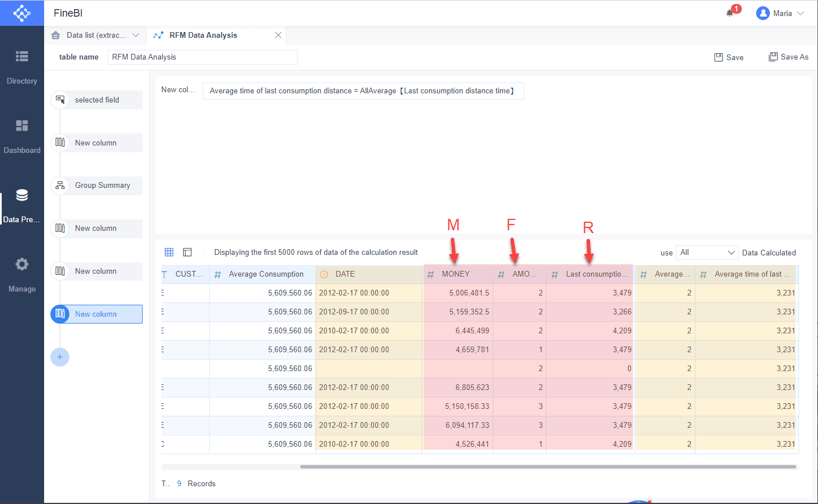Select the first New column step
The height and width of the screenshot is (504, 818).
[x=97, y=143]
